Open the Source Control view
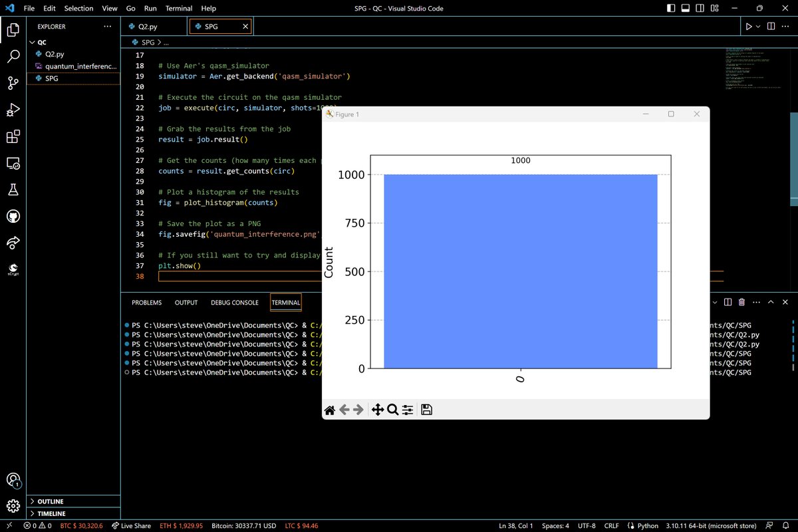 click(13, 83)
